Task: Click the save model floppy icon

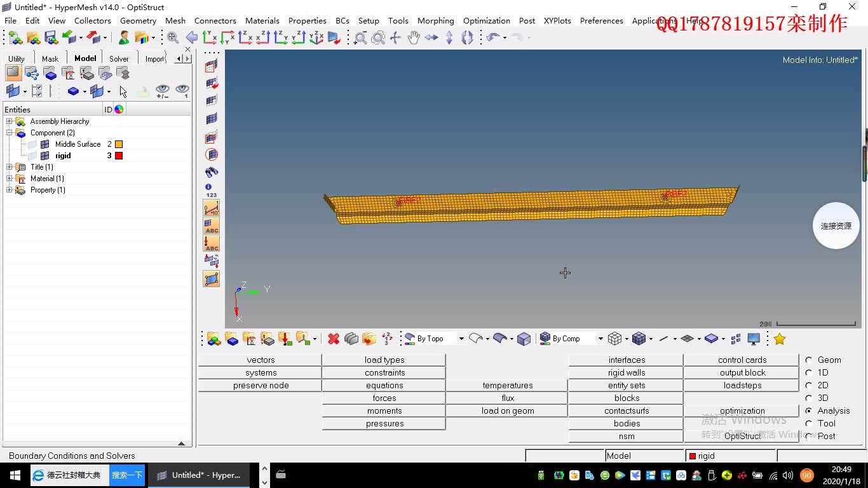Action: pyautogui.click(x=51, y=38)
